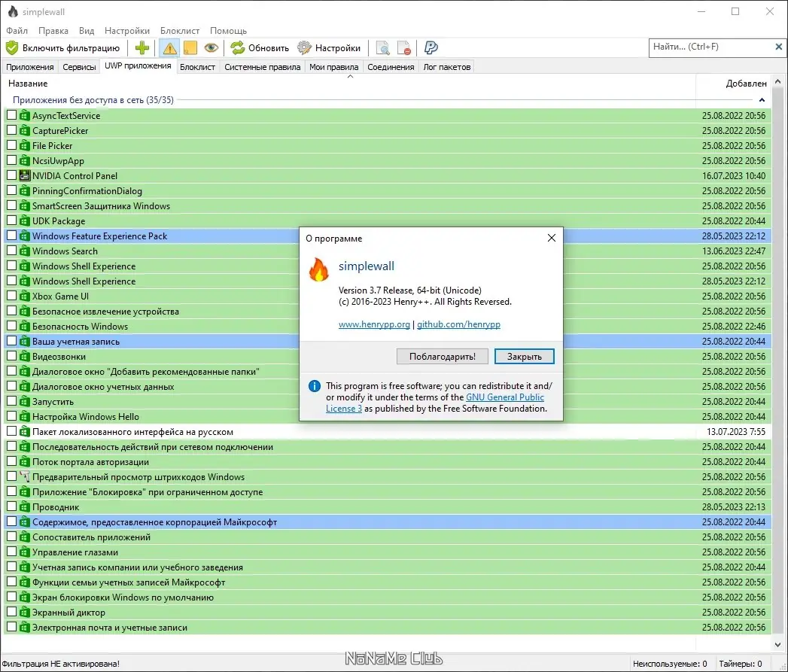Screen dimensions: 788x672
Task: Open the Мои правила tab
Action: pos(333,67)
